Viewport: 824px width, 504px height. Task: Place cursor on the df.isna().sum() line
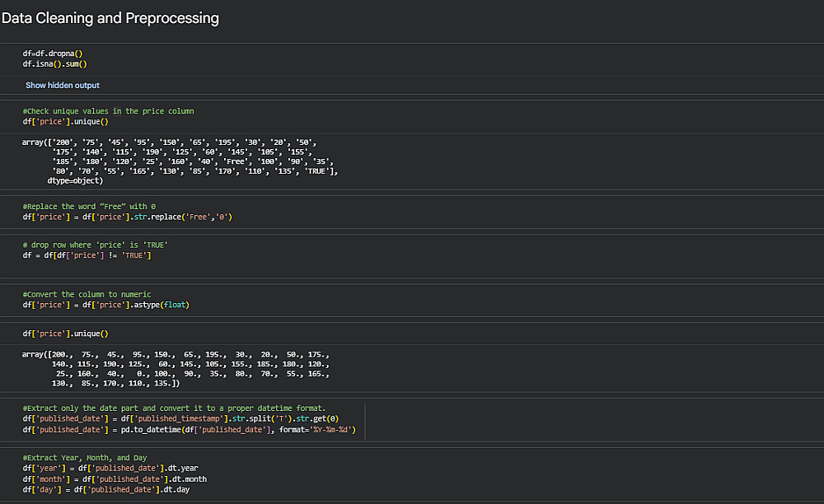tap(54, 63)
